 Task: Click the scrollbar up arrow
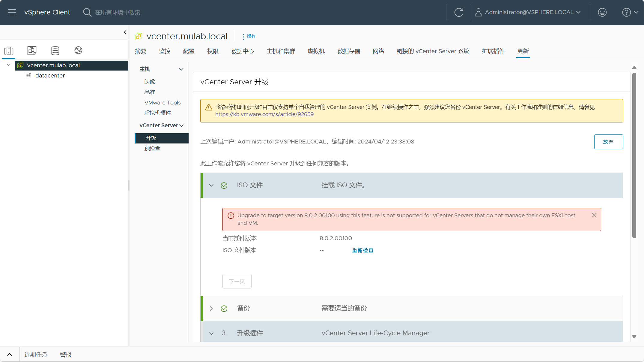pos(634,68)
